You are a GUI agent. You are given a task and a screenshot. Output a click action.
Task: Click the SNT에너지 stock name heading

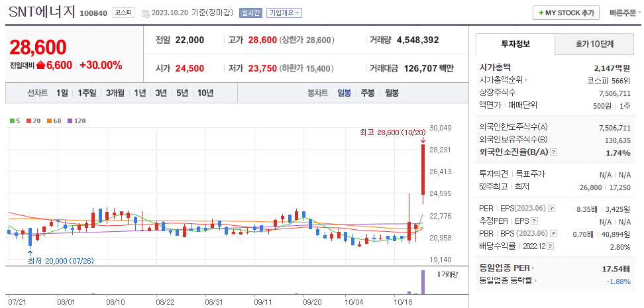tap(42, 12)
